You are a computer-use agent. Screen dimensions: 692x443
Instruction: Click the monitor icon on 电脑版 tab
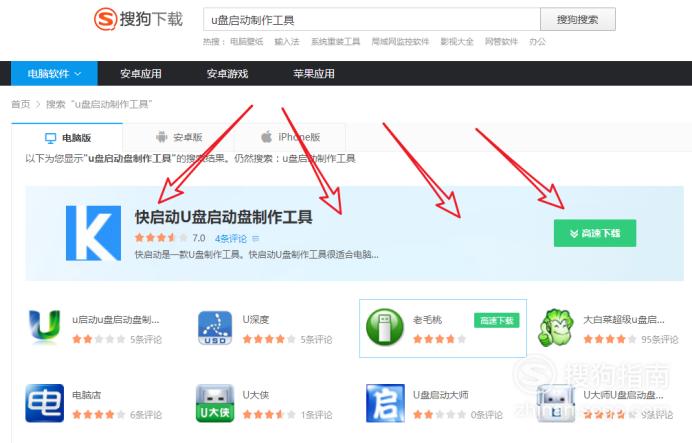click(x=51, y=138)
